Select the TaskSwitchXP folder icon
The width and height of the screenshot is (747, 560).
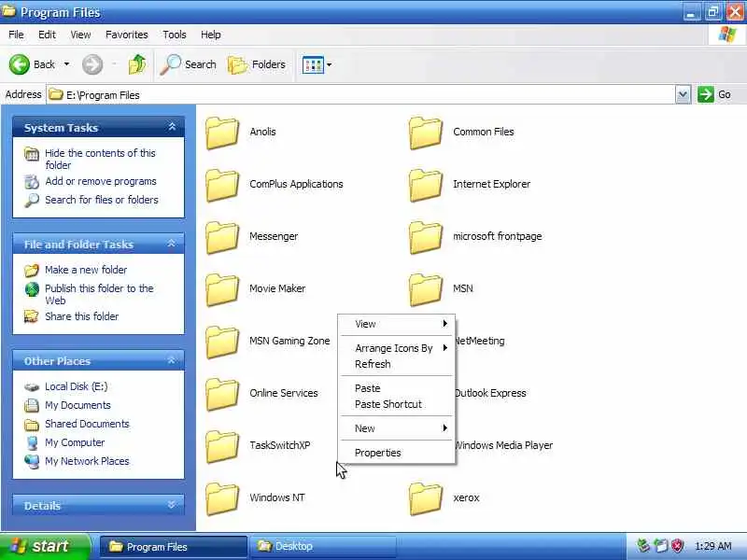tap(222, 447)
